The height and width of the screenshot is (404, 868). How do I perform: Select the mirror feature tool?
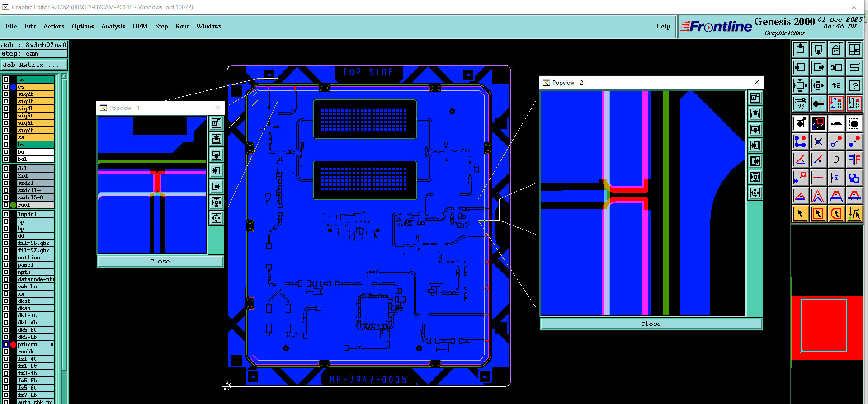(x=854, y=160)
